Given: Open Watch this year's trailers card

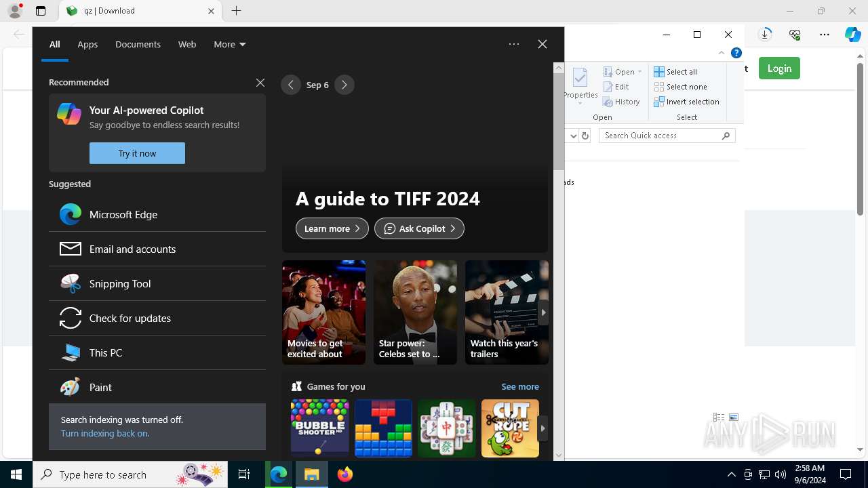Looking at the screenshot, I should (507, 312).
